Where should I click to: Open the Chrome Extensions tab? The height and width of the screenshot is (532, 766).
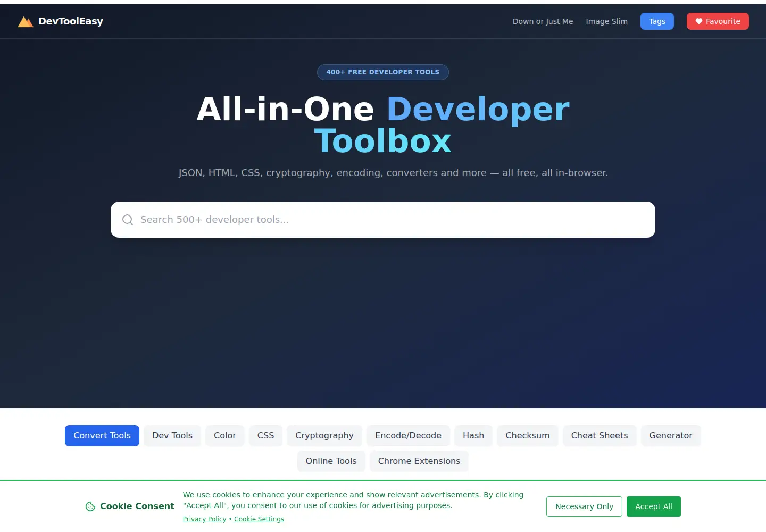[x=419, y=461]
